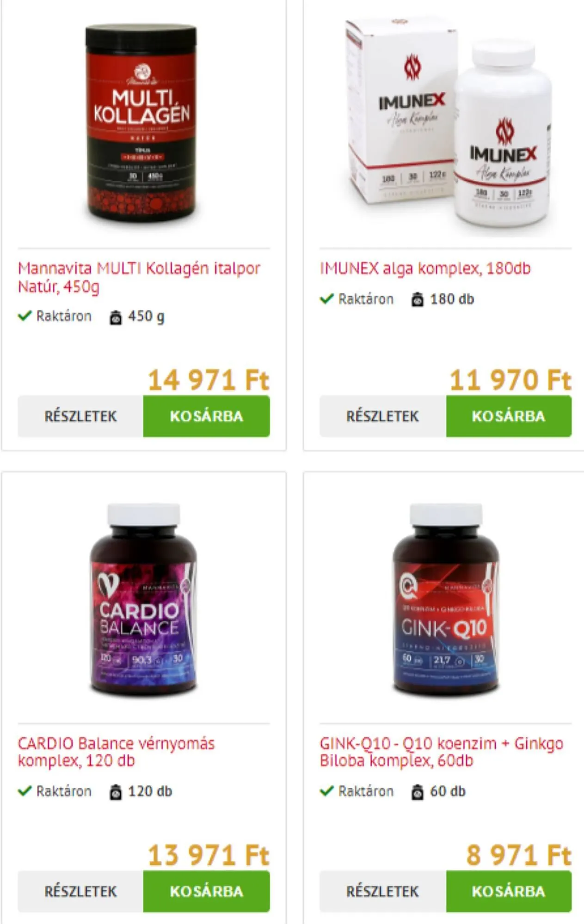This screenshot has width=584, height=924.
Task: Open CARDIO Balance vérnyomás komplex title link
Action: (116, 752)
